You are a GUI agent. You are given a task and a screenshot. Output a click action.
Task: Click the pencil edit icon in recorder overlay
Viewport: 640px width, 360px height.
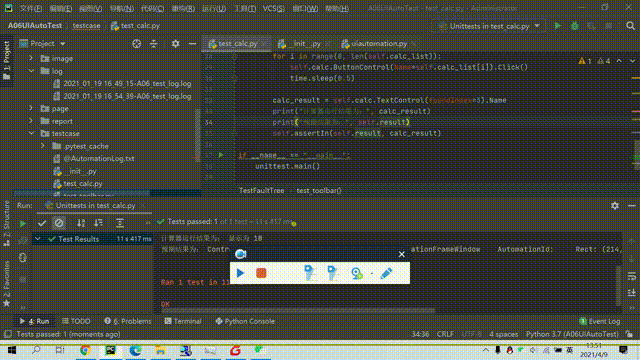point(386,273)
